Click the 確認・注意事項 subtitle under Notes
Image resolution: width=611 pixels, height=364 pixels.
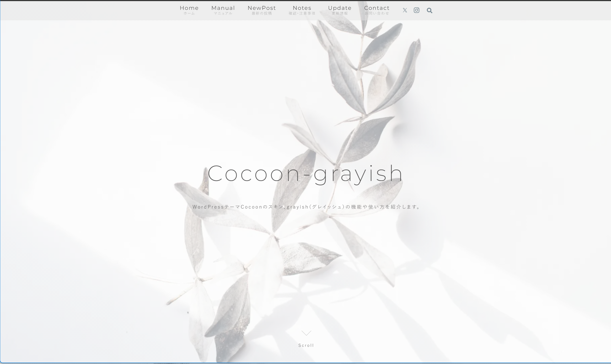(x=302, y=13)
